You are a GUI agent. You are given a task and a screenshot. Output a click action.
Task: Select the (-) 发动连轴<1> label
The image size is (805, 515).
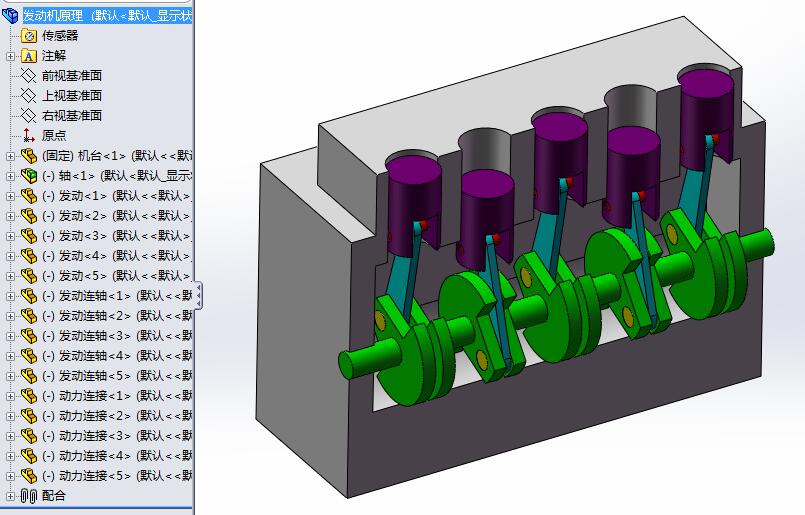click(117, 296)
